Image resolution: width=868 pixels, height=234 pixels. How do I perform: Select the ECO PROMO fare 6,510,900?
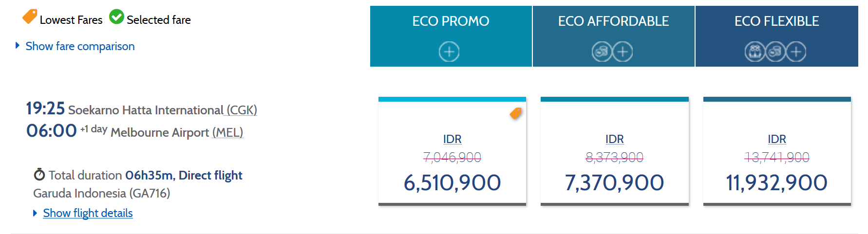pos(452,151)
